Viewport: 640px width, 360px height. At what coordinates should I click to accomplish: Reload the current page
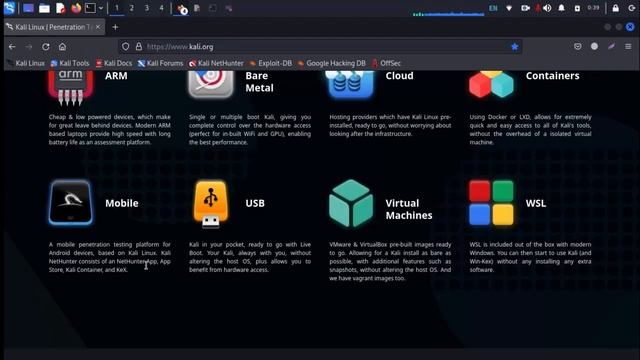[x=46, y=47]
